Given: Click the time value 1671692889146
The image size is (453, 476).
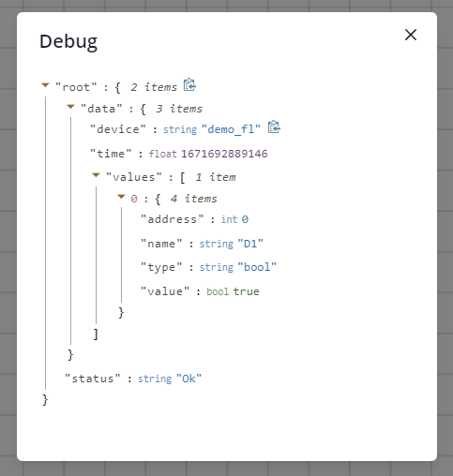Looking at the screenshot, I should 224,154.
